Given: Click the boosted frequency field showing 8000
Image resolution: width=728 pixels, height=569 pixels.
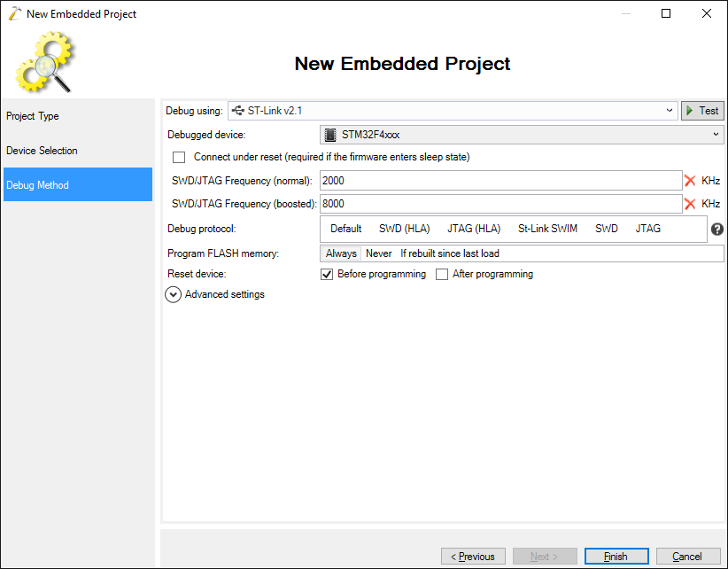Looking at the screenshot, I should point(500,204).
